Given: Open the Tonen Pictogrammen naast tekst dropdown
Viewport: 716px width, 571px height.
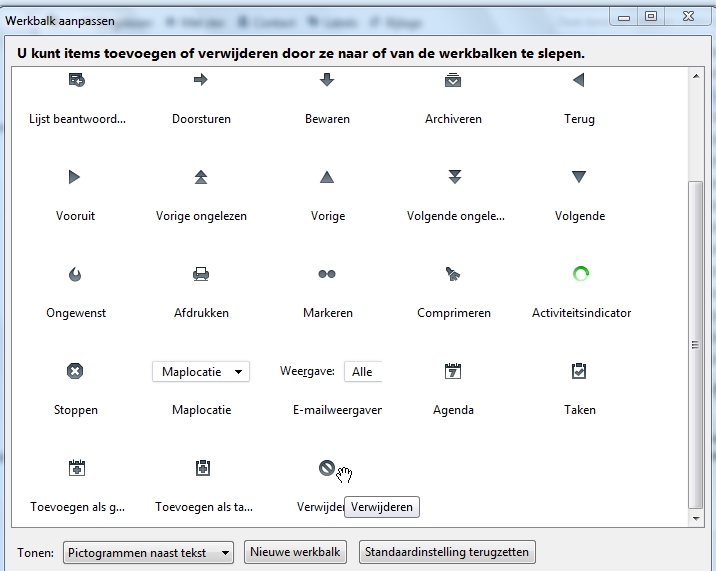Looking at the screenshot, I should [148, 553].
